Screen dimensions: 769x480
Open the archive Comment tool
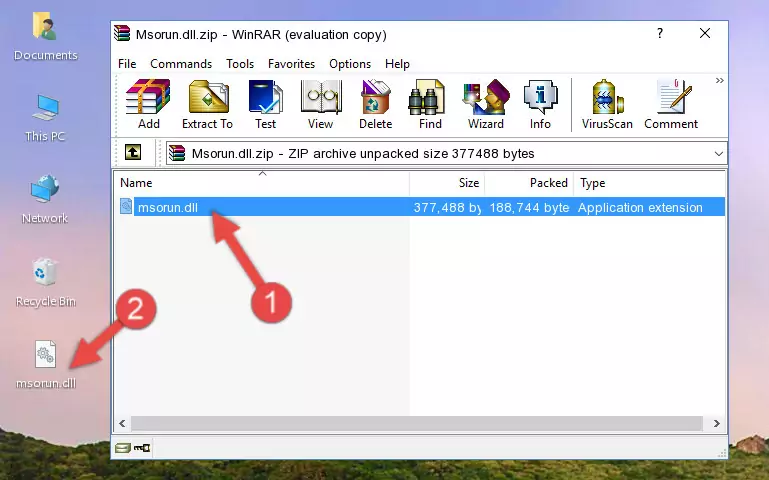tap(671, 104)
